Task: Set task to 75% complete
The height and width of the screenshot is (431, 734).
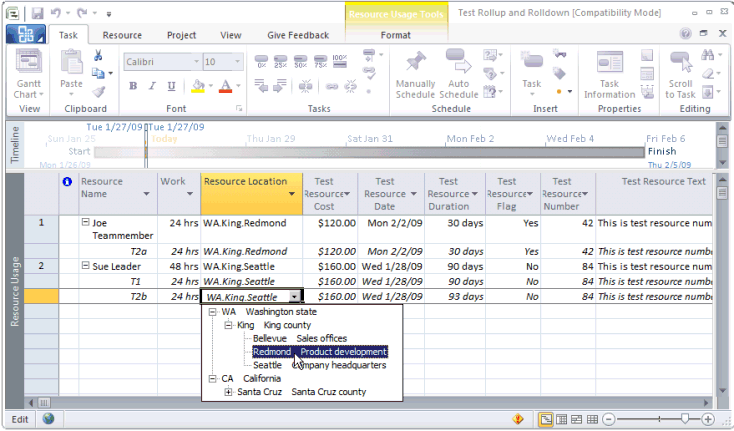Action: pyautogui.click(x=320, y=61)
